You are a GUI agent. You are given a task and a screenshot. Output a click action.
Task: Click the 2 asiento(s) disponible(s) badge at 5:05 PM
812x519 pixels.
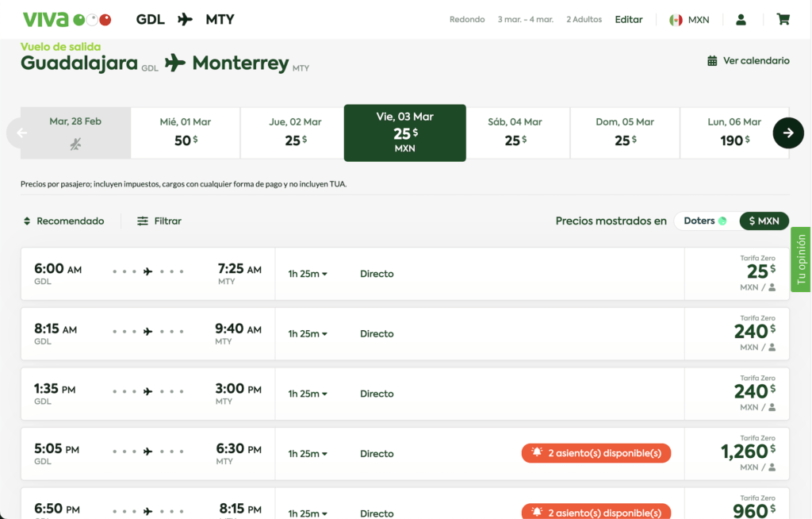click(x=596, y=453)
